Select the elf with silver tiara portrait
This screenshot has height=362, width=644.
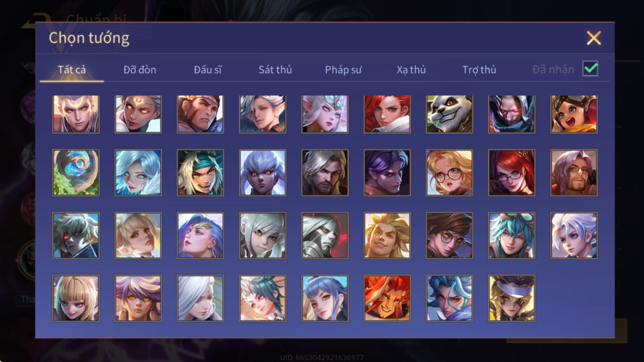click(325, 114)
